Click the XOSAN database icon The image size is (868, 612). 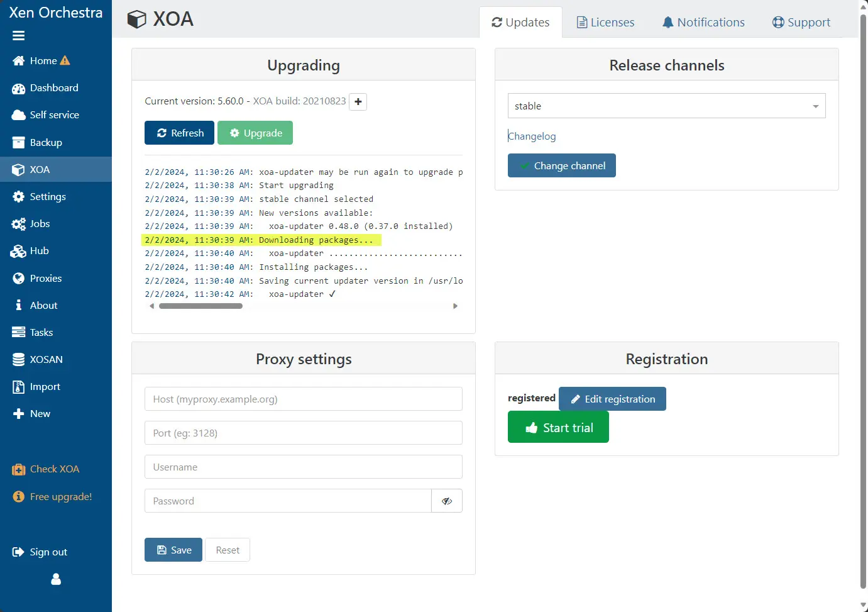tap(19, 360)
